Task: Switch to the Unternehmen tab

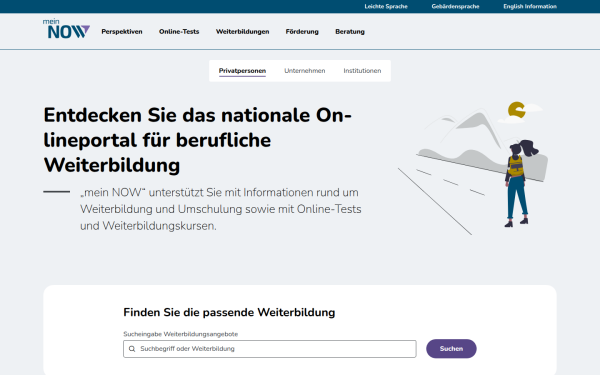Action: pyautogui.click(x=305, y=71)
